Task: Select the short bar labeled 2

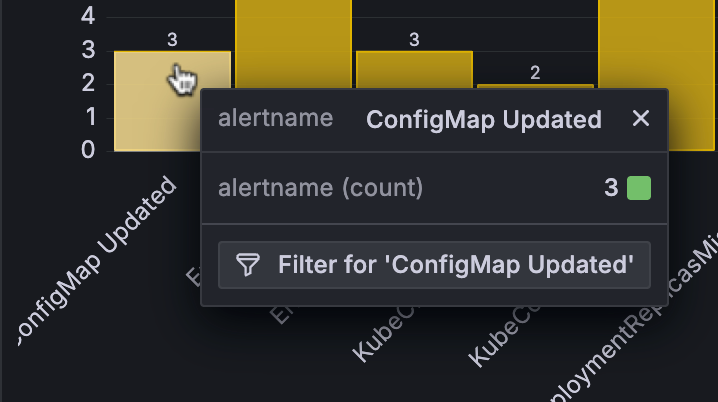Action: (534, 89)
